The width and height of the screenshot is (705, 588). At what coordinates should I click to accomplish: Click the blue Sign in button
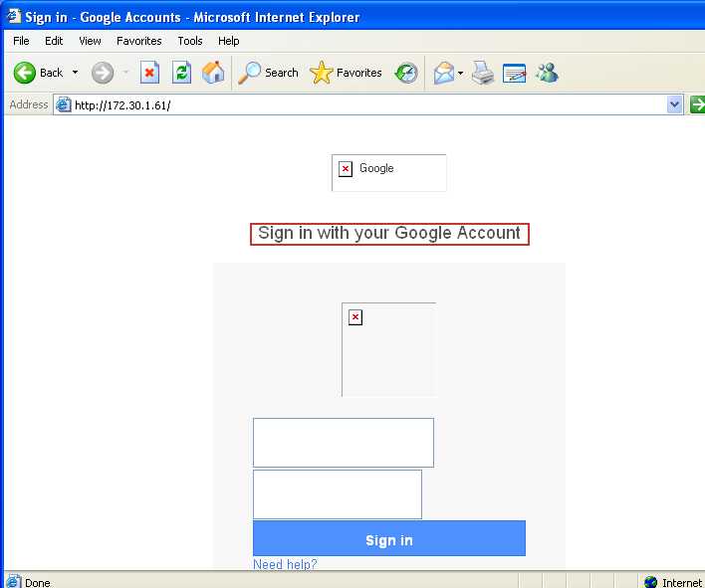click(389, 538)
